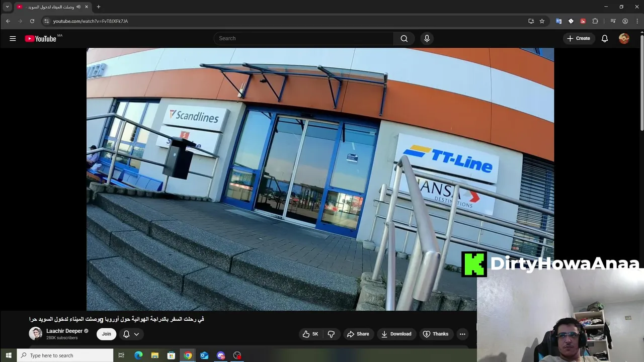The height and width of the screenshot is (362, 644).
Task: Install app icon in address bar
Action: pyautogui.click(x=531, y=21)
